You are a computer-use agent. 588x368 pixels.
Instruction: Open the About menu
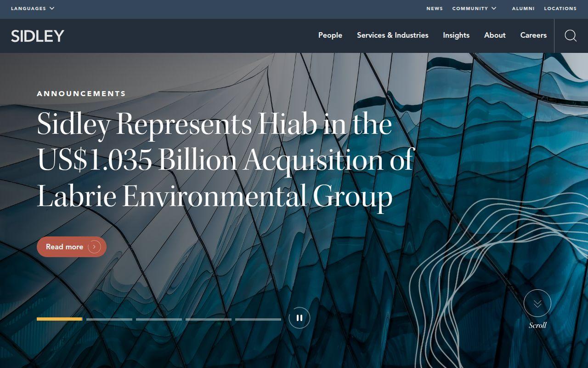(x=495, y=35)
